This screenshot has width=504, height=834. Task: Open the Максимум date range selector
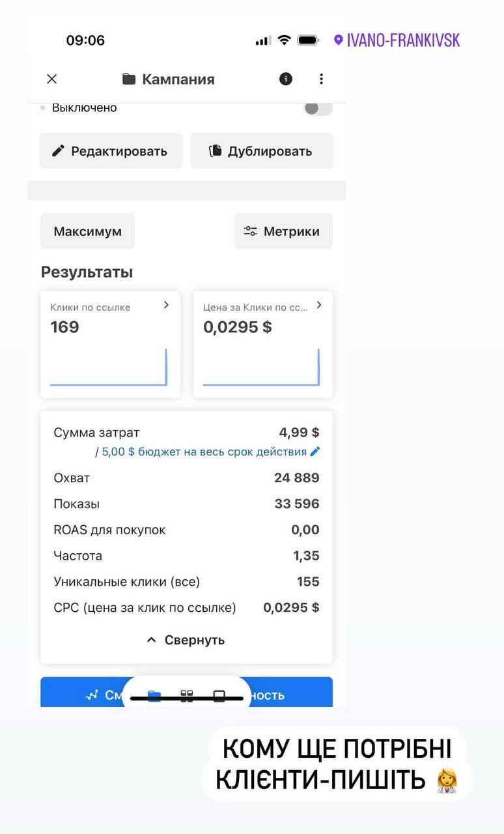point(87,231)
